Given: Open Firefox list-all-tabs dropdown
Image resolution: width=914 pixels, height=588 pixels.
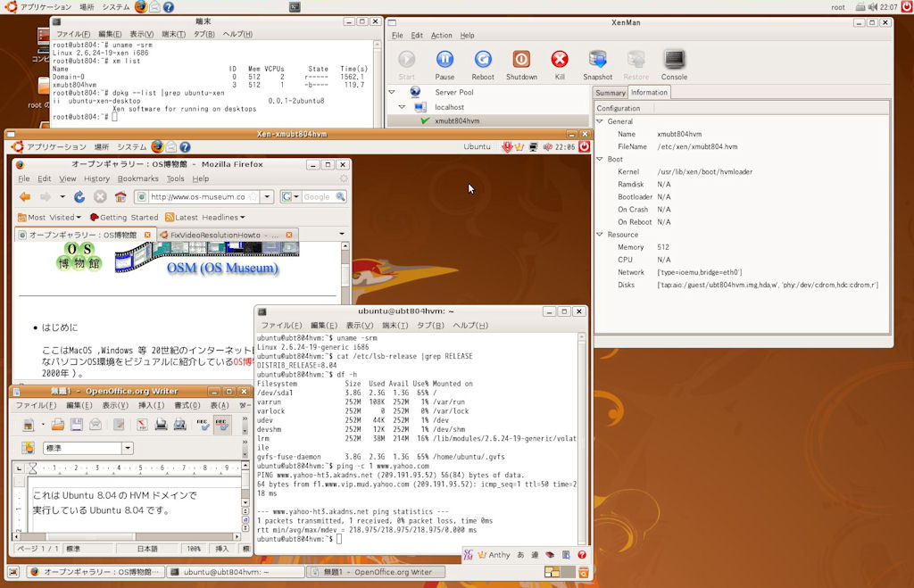Looking at the screenshot, I should pyautogui.click(x=342, y=235).
